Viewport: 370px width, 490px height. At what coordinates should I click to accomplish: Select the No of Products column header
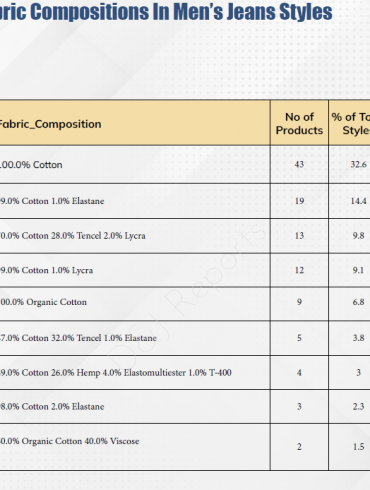tap(299, 123)
